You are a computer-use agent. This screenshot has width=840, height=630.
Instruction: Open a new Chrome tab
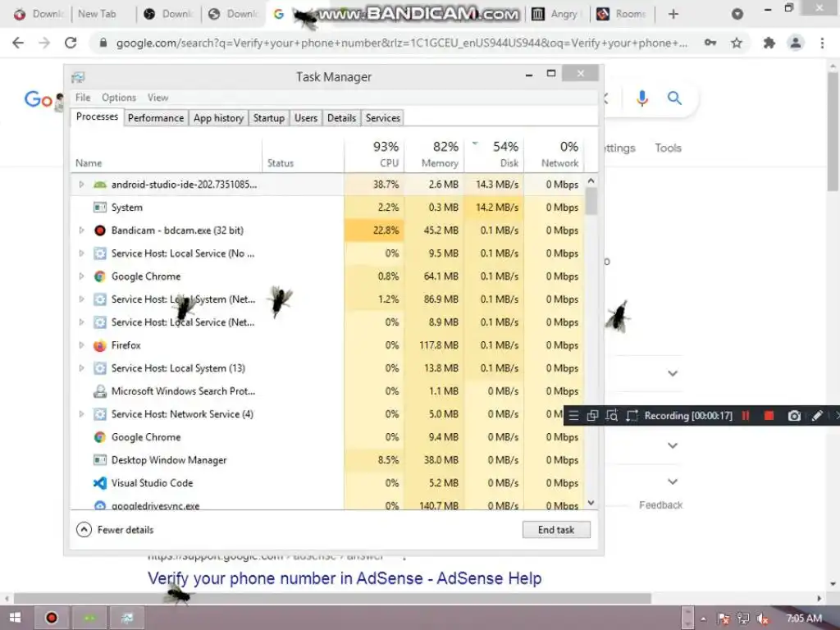click(673, 15)
